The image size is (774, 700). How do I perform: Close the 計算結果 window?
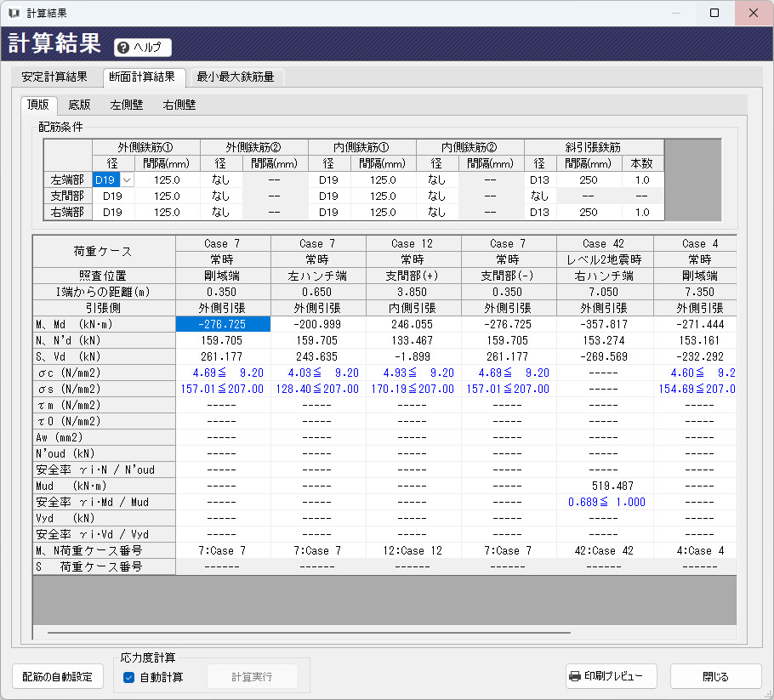(754, 13)
